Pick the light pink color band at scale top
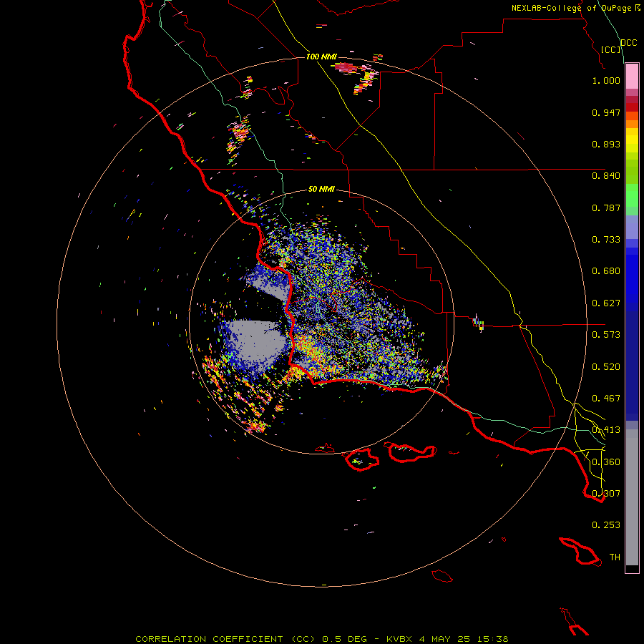 pos(632,77)
